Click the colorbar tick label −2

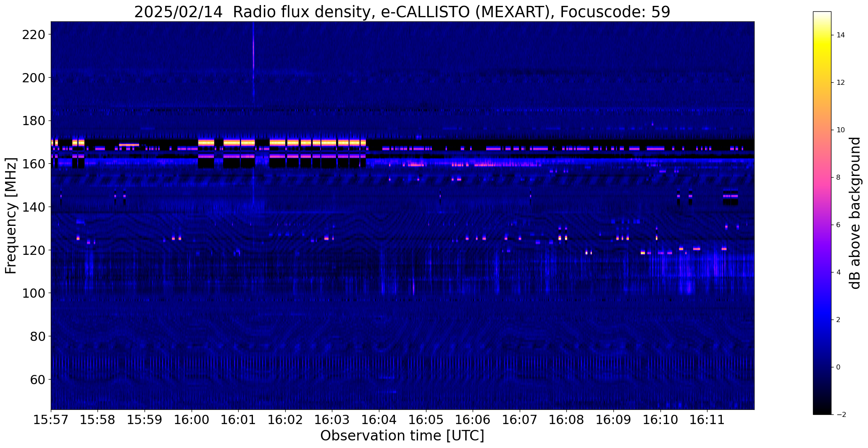[841, 415]
